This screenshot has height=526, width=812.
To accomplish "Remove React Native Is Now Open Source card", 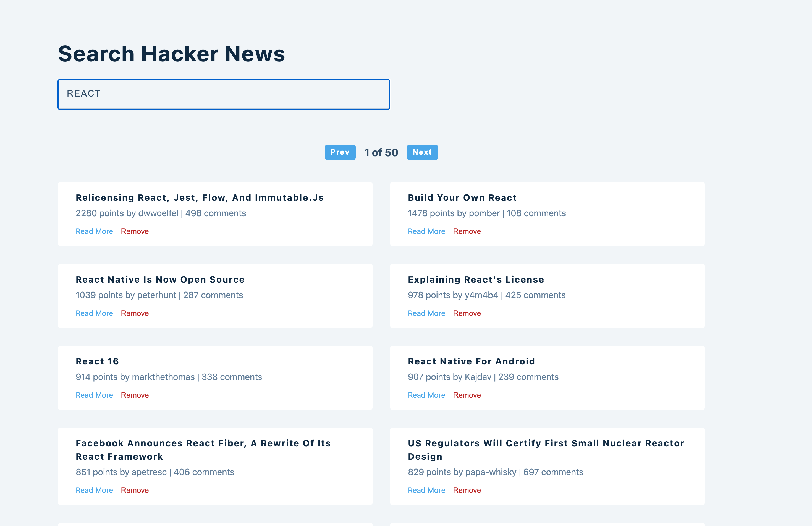I will [135, 313].
